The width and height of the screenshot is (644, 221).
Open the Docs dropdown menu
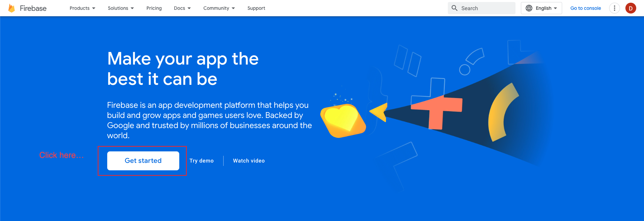pos(182,8)
